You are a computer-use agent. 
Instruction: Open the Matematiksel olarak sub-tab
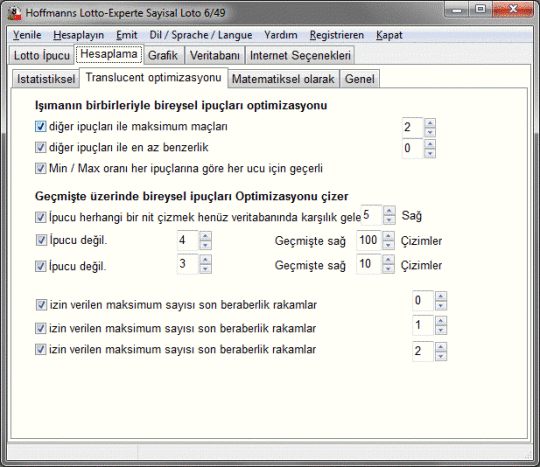click(283, 79)
